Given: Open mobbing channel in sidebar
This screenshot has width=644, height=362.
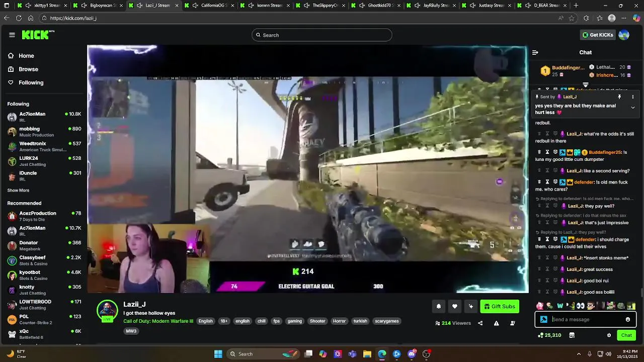Looking at the screenshot, I should (44, 132).
